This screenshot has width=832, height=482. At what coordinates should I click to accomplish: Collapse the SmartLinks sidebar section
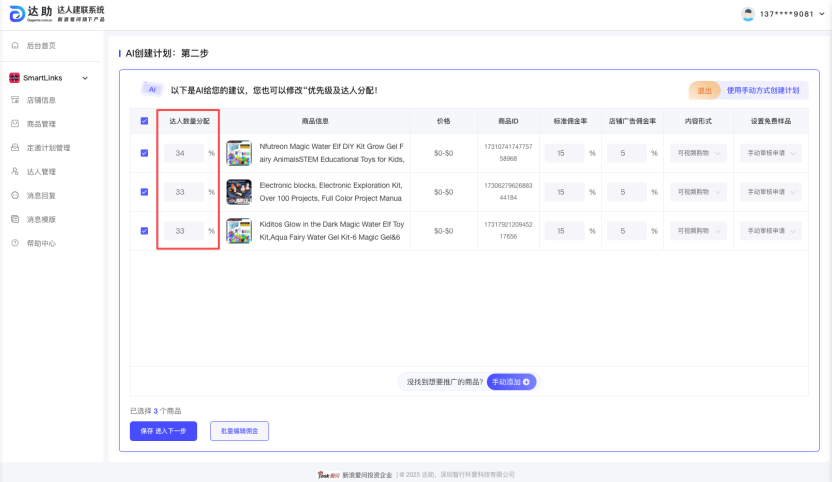point(85,77)
